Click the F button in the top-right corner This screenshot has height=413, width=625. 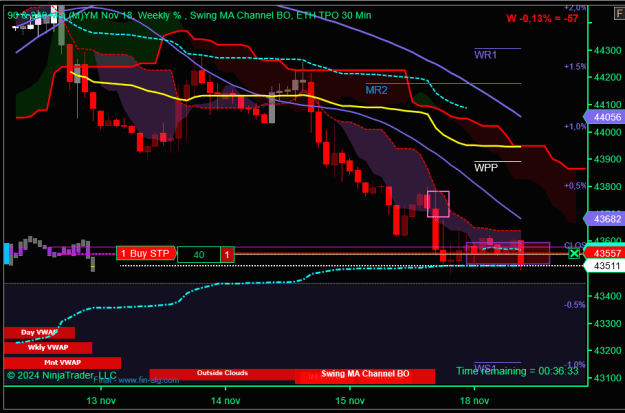coord(619,14)
